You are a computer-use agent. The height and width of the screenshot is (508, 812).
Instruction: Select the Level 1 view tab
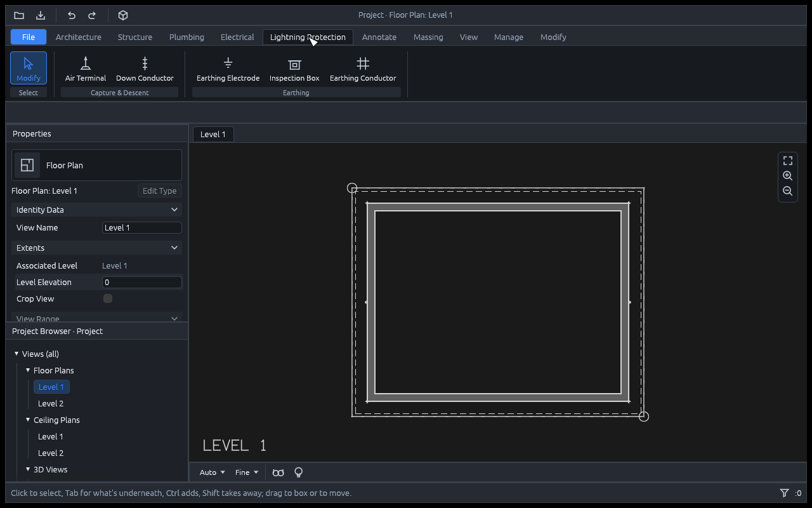(213, 134)
